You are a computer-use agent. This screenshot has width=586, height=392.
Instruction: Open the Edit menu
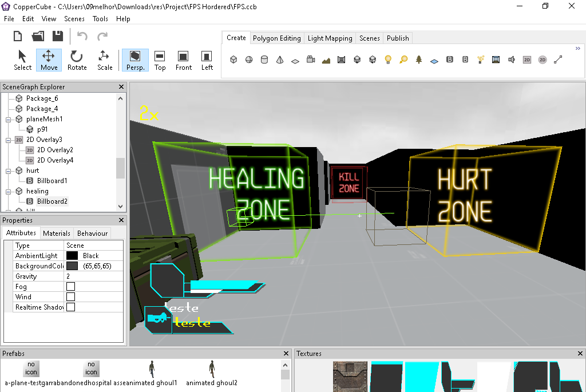28,19
